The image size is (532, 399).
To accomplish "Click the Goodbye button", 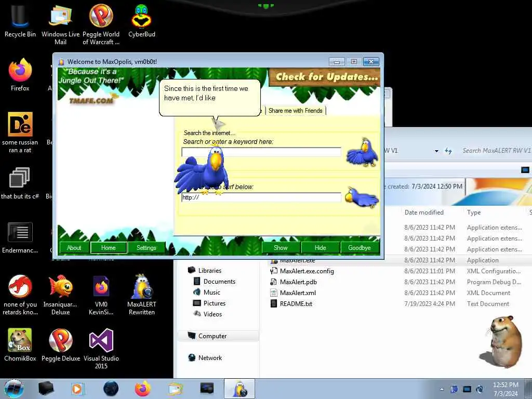I will click(x=360, y=248).
